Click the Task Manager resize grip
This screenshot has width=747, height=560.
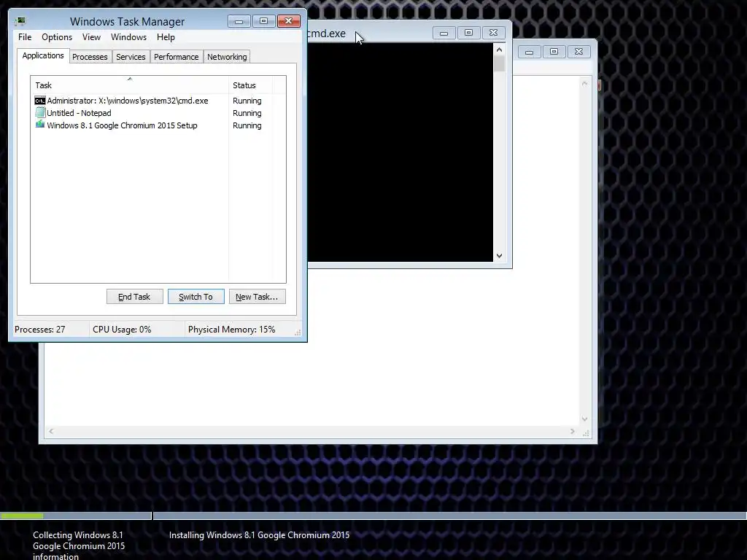coord(298,332)
